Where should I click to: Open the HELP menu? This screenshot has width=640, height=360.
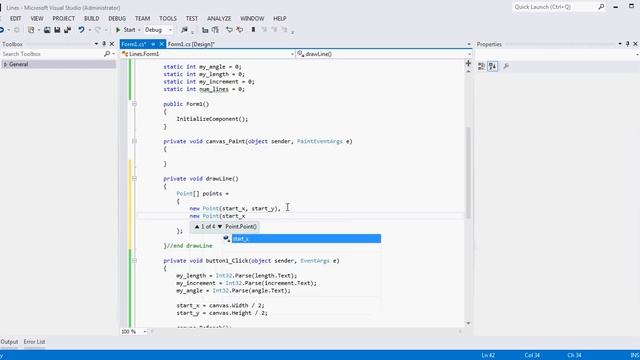tap(280, 18)
